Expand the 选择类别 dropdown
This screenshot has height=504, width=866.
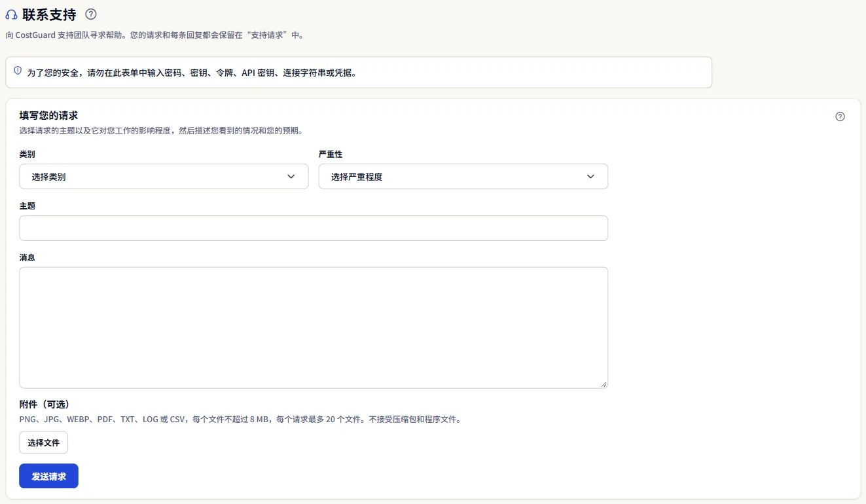click(x=164, y=177)
